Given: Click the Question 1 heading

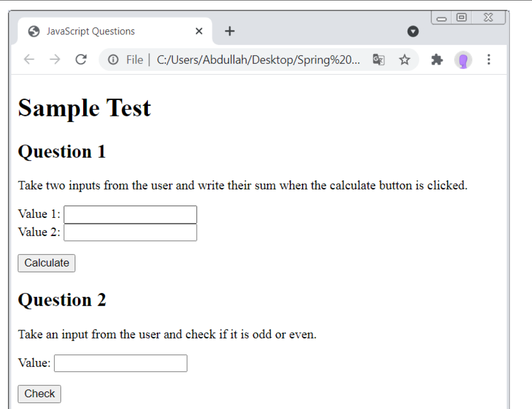Looking at the screenshot, I should tap(62, 151).
